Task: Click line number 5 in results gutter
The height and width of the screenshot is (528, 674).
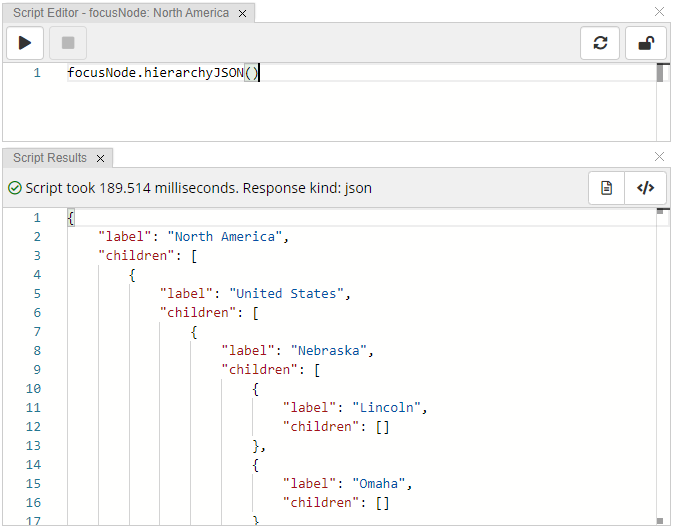Action: click(37, 294)
